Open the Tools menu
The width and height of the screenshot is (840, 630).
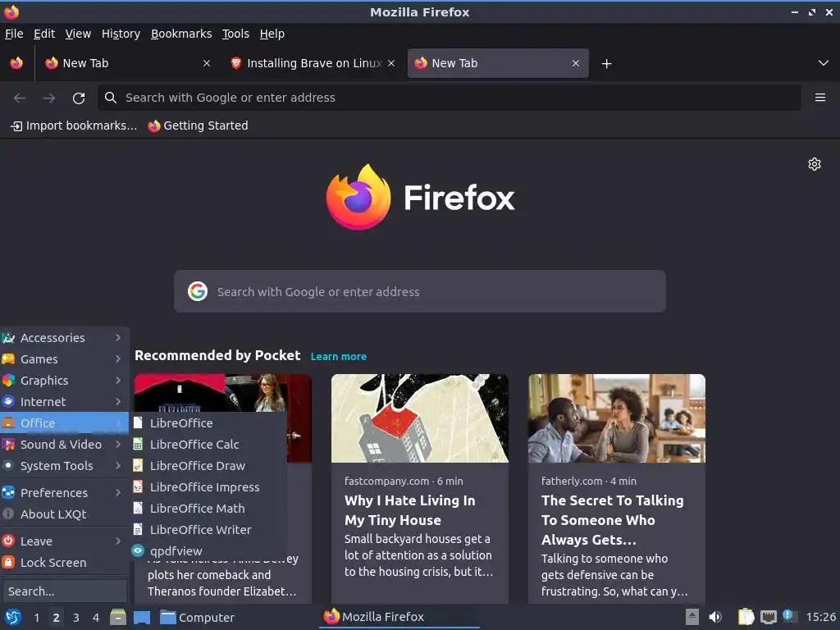point(235,34)
